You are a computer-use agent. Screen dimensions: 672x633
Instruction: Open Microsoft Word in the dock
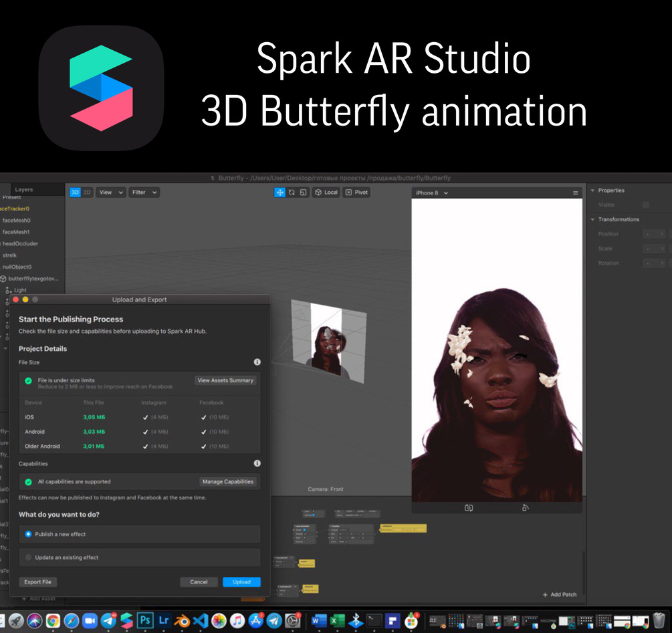click(x=319, y=620)
